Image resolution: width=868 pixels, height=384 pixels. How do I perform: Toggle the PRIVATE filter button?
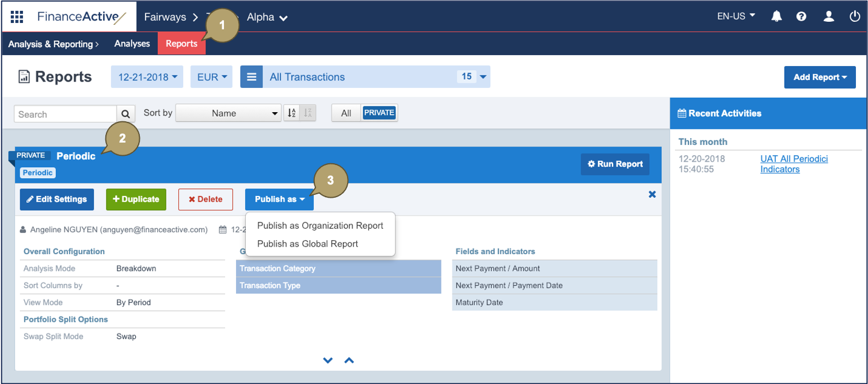(x=379, y=113)
